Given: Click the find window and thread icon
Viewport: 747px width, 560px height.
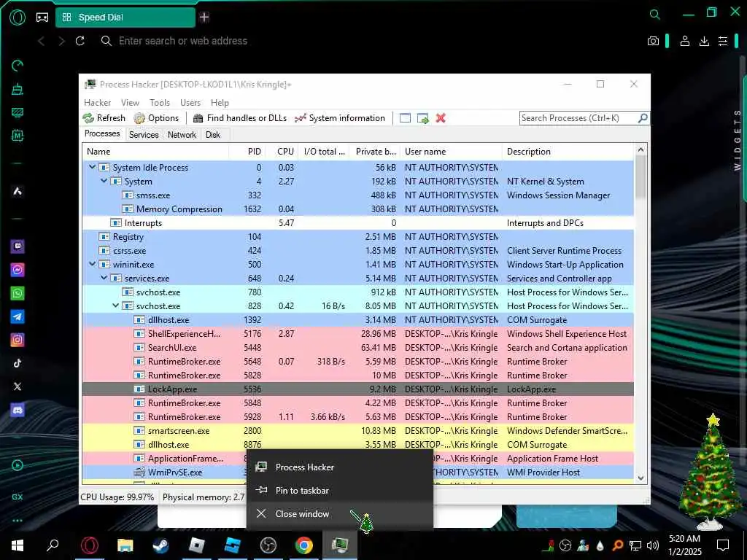Looking at the screenshot, I should click(x=422, y=118).
